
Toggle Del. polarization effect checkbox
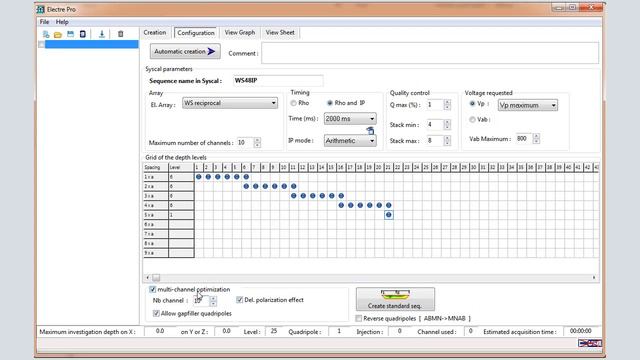[x=240, y=300]
